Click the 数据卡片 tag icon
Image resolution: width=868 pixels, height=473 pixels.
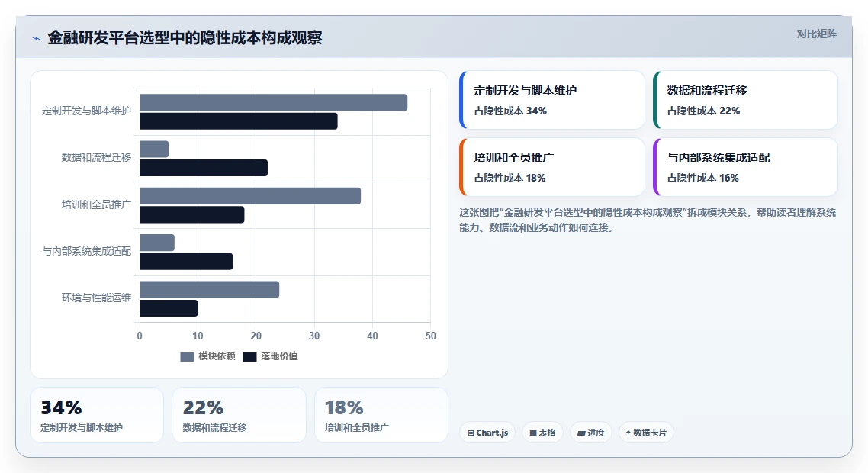tap(628, 433)
